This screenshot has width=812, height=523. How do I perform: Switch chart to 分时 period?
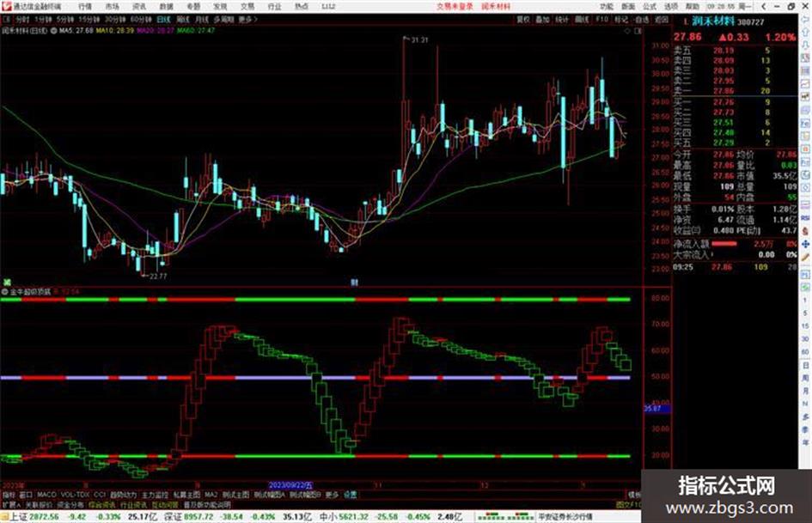(22, 19)
